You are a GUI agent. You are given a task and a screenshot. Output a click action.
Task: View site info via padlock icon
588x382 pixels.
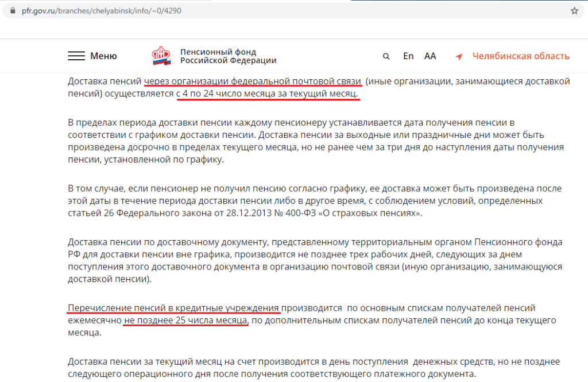13,11
